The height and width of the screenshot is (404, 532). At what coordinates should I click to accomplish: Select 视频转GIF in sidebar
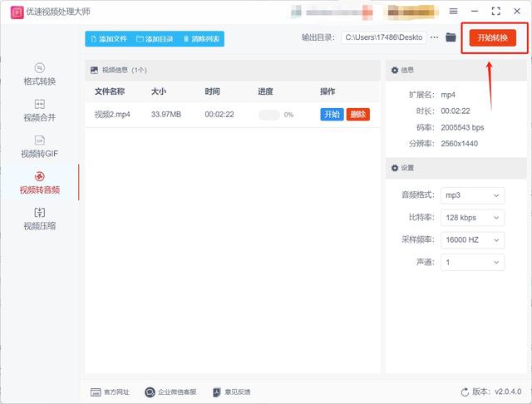(x=40, y=147)
